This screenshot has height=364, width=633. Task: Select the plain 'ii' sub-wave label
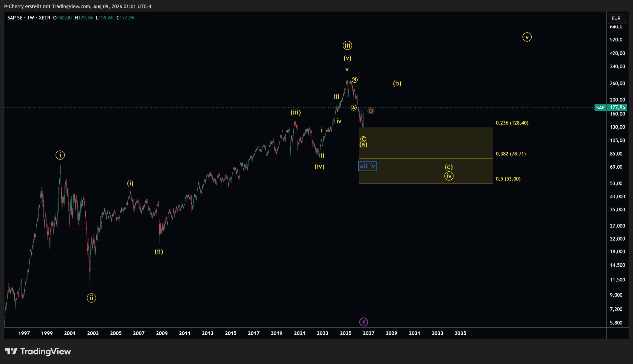pyautogui.click(x=323, y=156)
